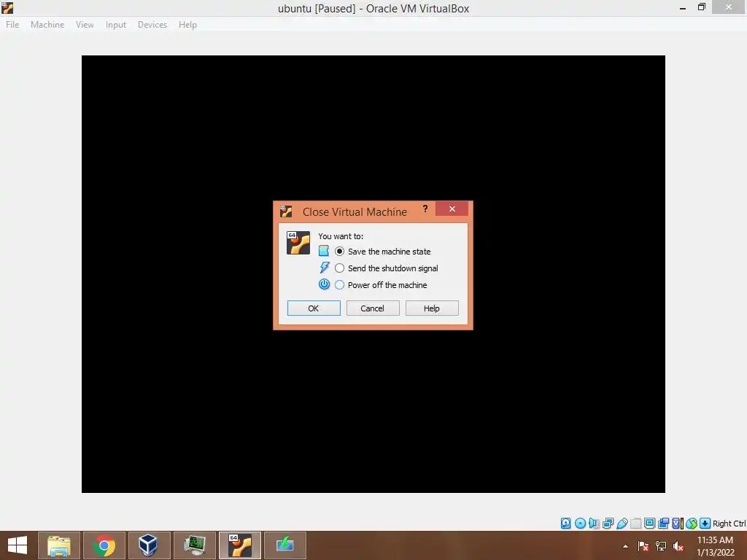Image resolution: width=747 pixels, height=560 pixels.
Task: Click the blue power off icon
Action: tap(324, 284)
